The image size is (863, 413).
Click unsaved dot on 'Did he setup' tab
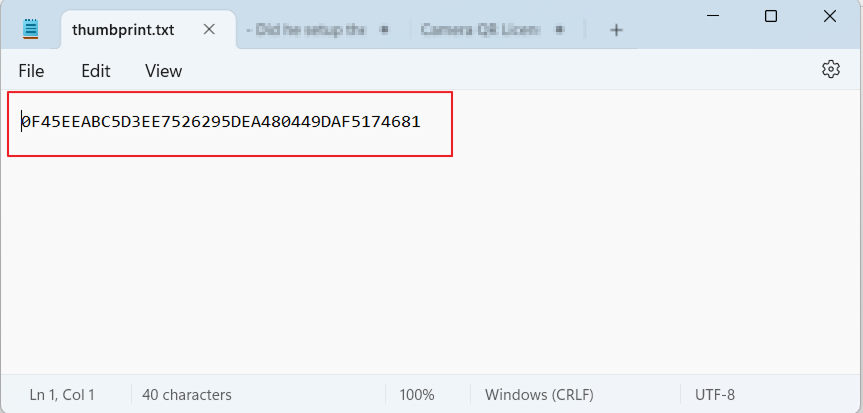384,30
